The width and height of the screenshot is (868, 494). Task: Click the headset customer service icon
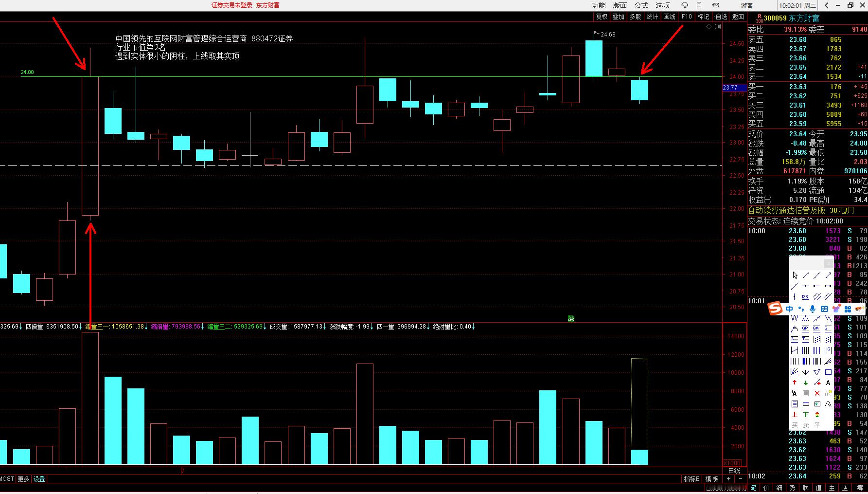(684, 5)
